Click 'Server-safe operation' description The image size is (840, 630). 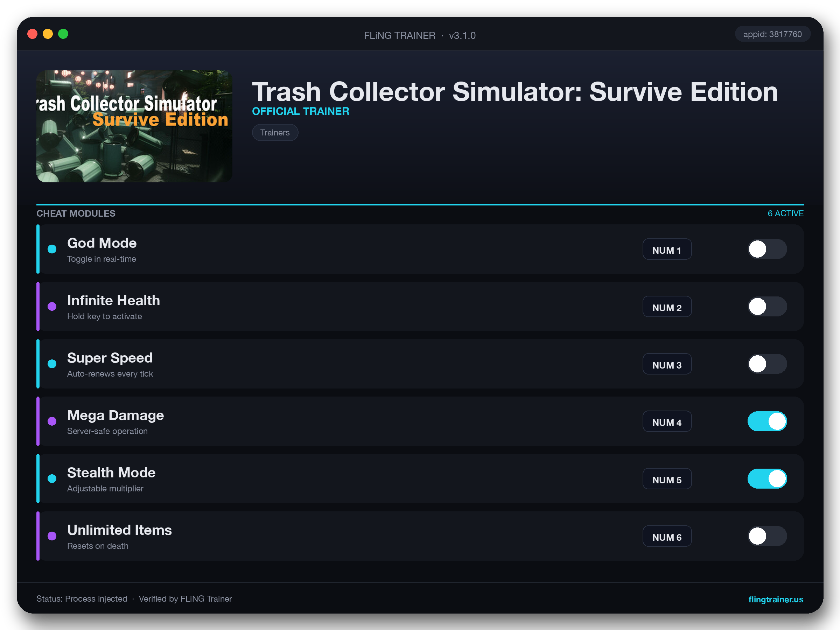(107, 431)
